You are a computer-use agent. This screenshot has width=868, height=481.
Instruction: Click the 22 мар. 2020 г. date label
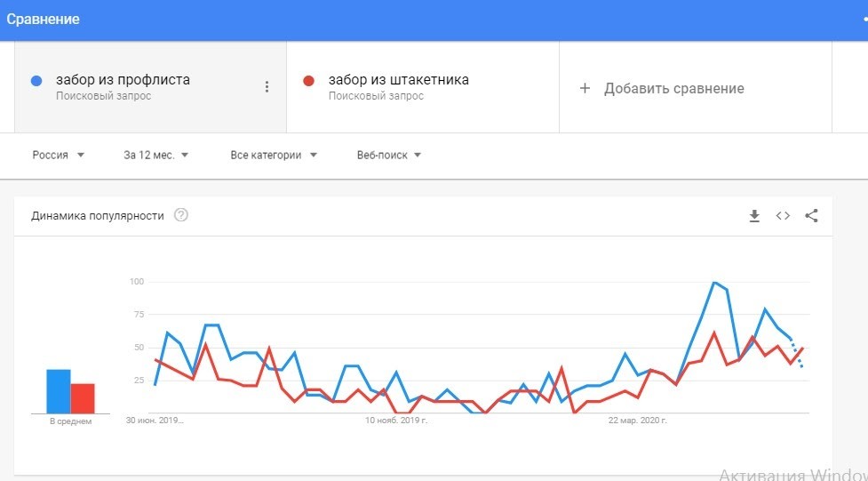click(637, 420)
